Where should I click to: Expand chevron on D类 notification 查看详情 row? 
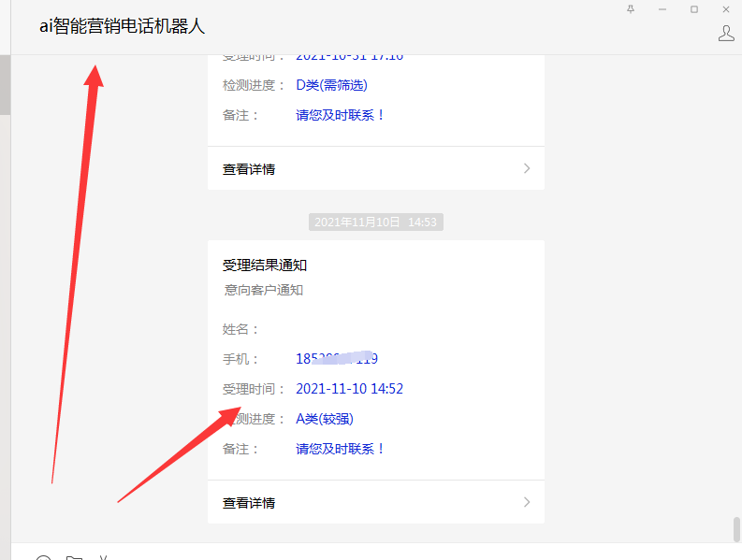527,168
